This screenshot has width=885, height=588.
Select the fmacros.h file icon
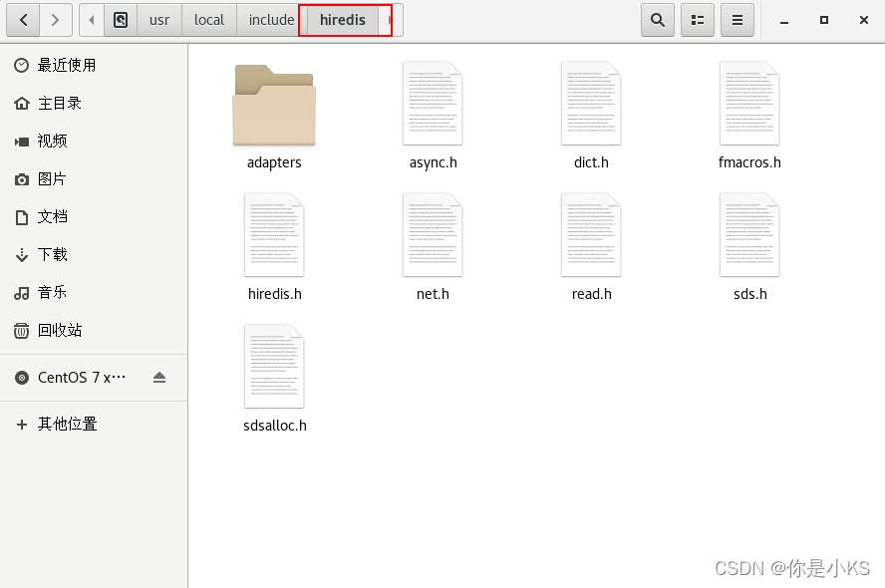749,104
